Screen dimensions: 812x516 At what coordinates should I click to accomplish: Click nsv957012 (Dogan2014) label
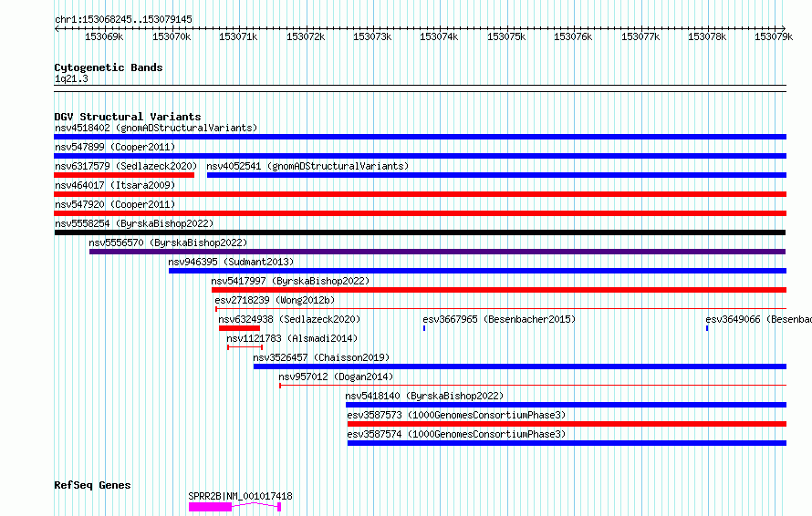pos(336,377)
